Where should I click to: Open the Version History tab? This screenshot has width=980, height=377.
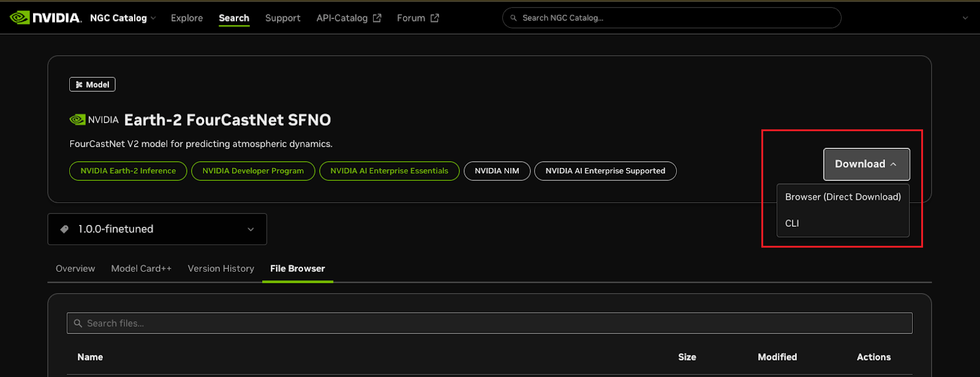[x=221, y=268]
